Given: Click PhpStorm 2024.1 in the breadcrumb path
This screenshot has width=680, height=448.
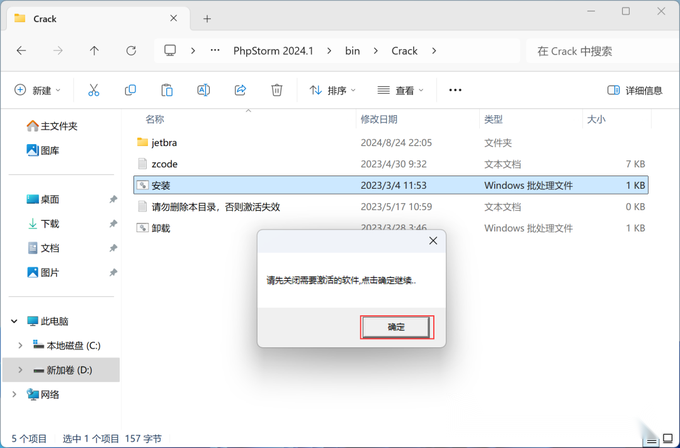Looking at the screenshot, I should pos(273,51).
